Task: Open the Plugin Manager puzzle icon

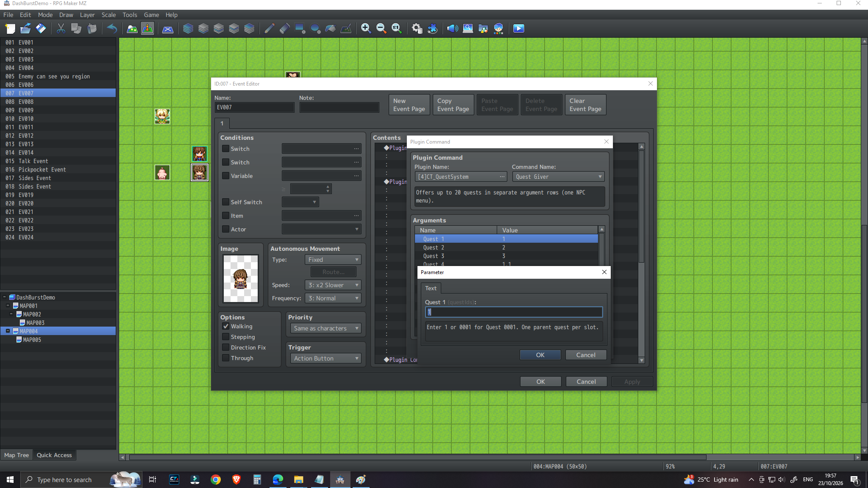Action: (x=432, y=28)
